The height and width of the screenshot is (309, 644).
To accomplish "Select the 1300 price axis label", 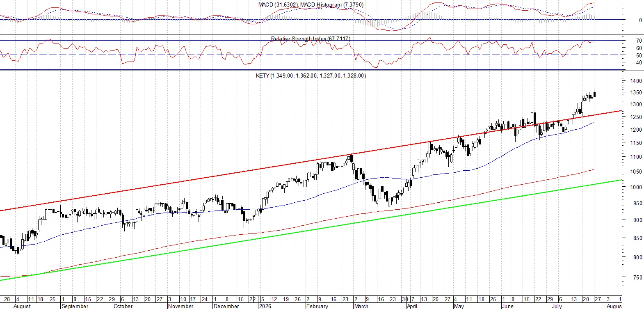I will click(636, 105).
